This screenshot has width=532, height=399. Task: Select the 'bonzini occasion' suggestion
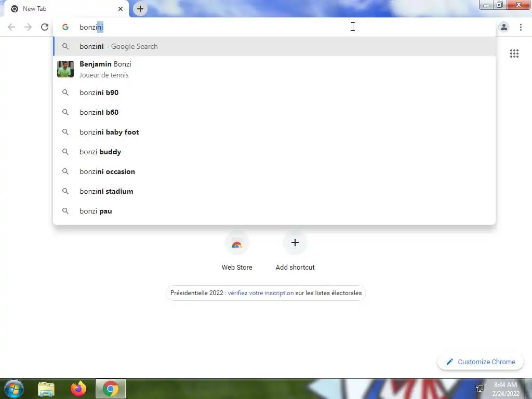pos(274,171)
